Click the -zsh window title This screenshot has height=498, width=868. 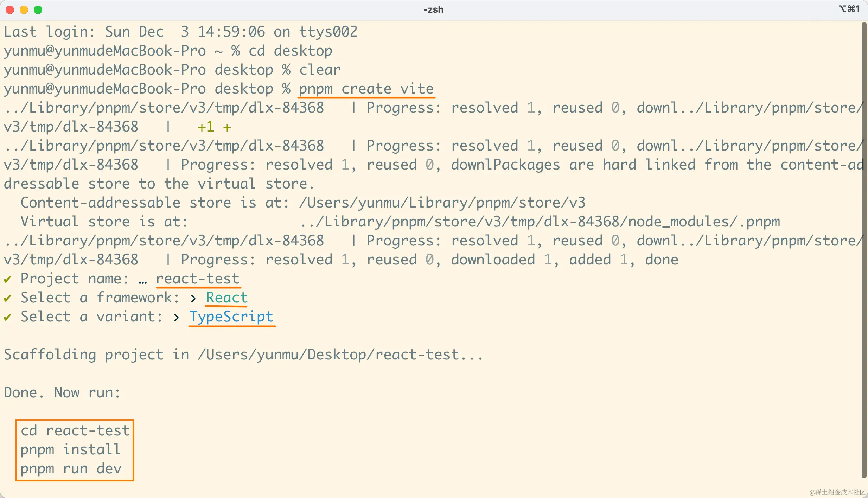tap(433, 9)
